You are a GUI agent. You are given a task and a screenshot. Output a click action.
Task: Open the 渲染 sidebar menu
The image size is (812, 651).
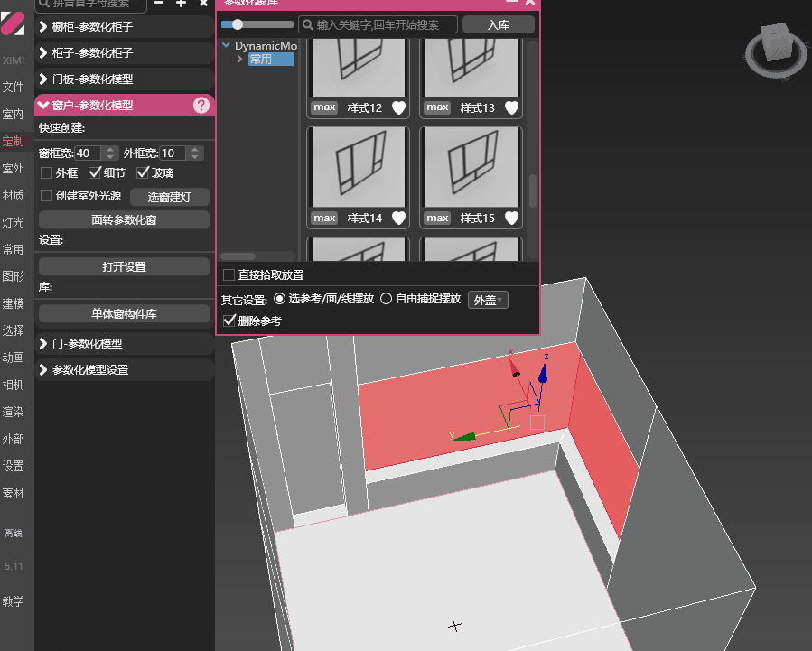[13, 412]
